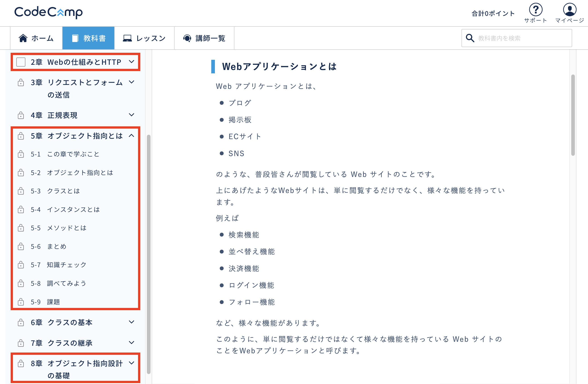The height and width of the screenshot is (384, 588).
Task: Open lesson 5-4 インスタンスとは
Action: point(65,209)
